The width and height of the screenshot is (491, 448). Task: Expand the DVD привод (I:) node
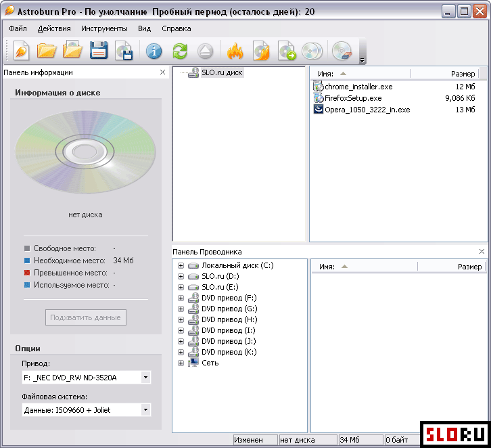[181, 330]
